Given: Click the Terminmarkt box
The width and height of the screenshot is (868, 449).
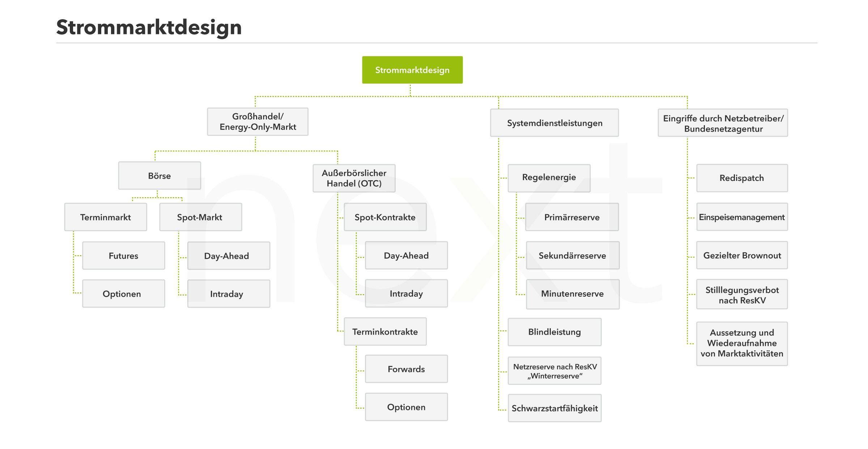Looking at the screenshot, I should pyautogui.click(x=106, y=217).
